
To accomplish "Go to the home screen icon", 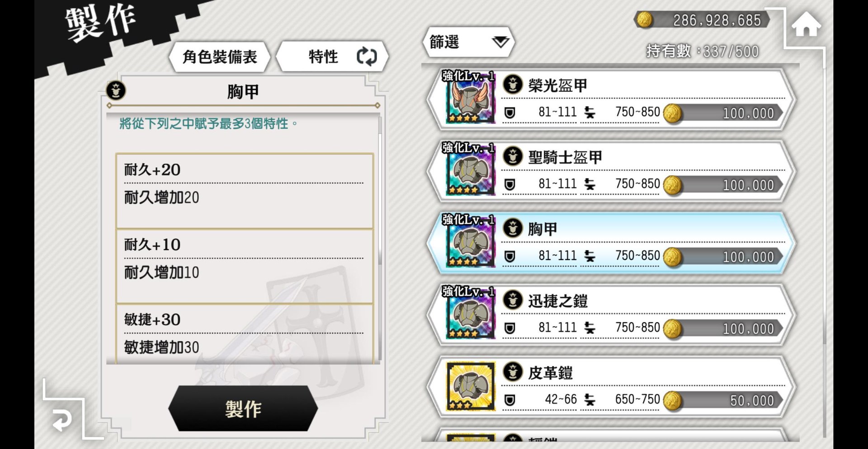I will click(x=806, y=24).
